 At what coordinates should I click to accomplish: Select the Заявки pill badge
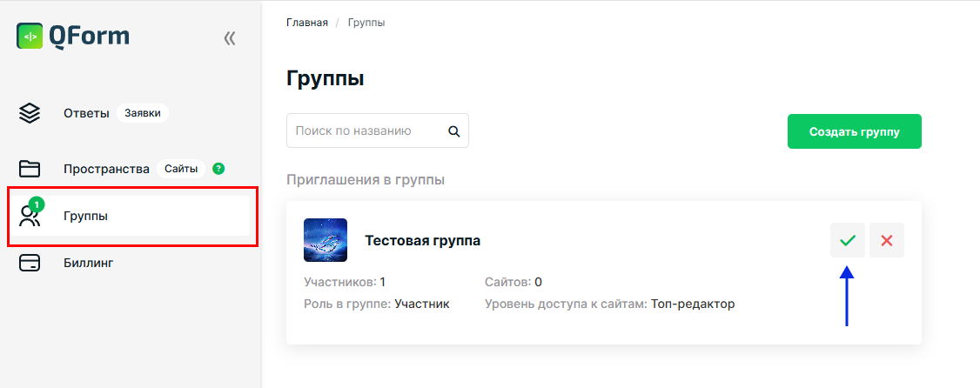(x=143, y=114)
